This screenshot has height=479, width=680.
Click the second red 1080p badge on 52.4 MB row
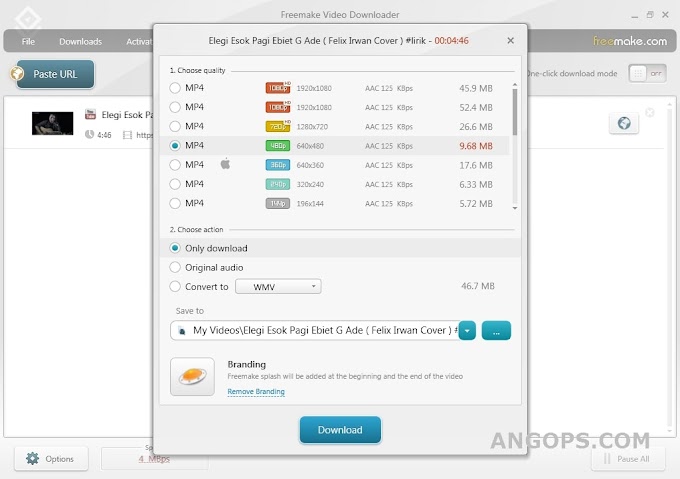(x=278, y=107)
